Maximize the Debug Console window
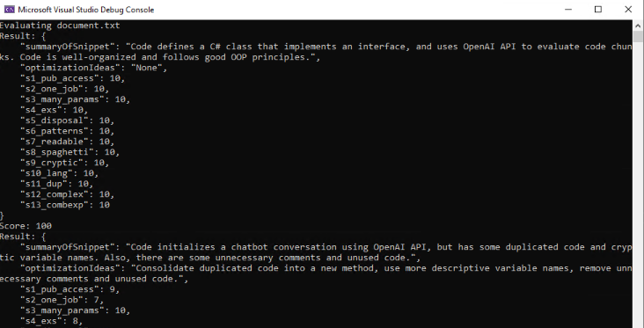Screen dimensions: 644x328 (598, 10)
